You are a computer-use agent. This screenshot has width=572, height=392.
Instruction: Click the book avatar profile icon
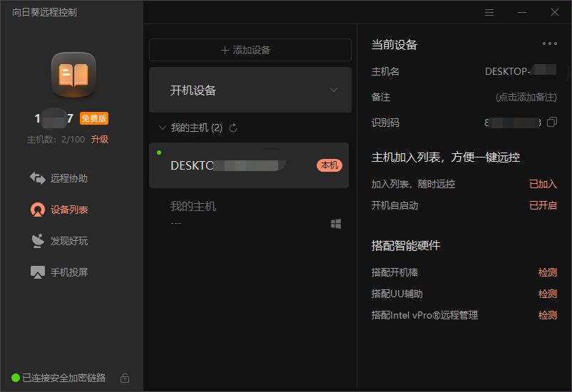pyautogui.click(x=73, y=75)
